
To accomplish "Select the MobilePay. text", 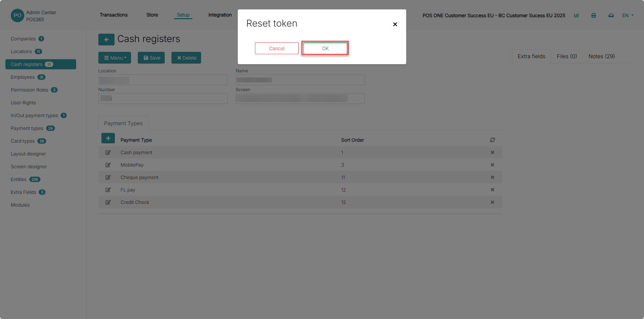I will 132,165.
